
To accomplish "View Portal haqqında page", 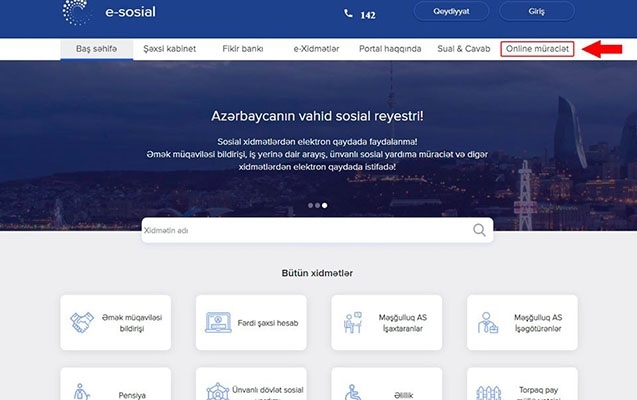I will coord(390,49).
